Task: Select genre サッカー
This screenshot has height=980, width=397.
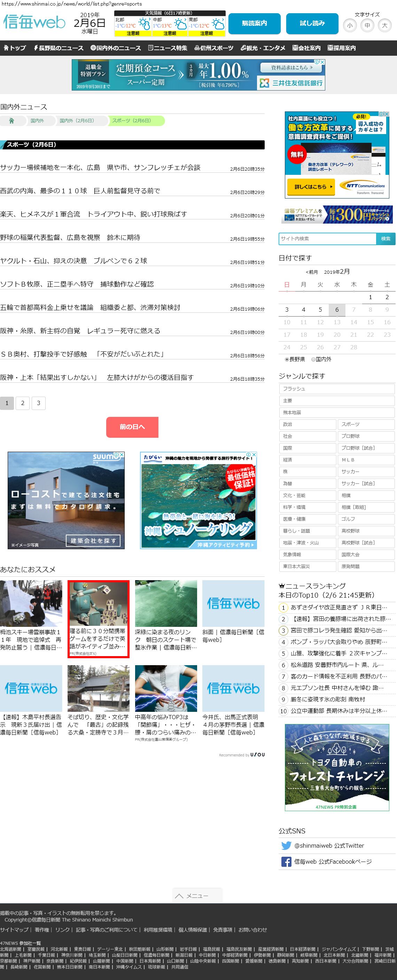Action: pyautogui.click(x=366, y=471)
